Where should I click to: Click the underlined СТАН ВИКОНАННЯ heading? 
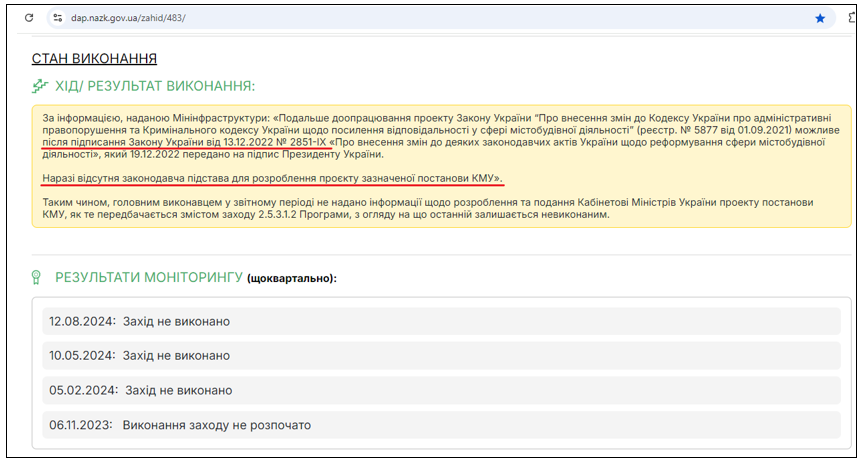click(x=94, y=60)
